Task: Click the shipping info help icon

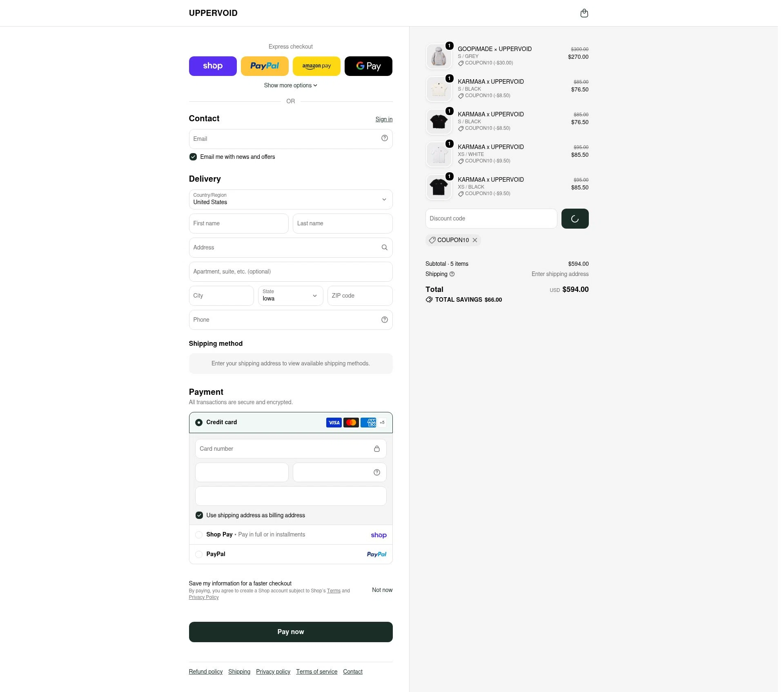Action: (452, 274)
